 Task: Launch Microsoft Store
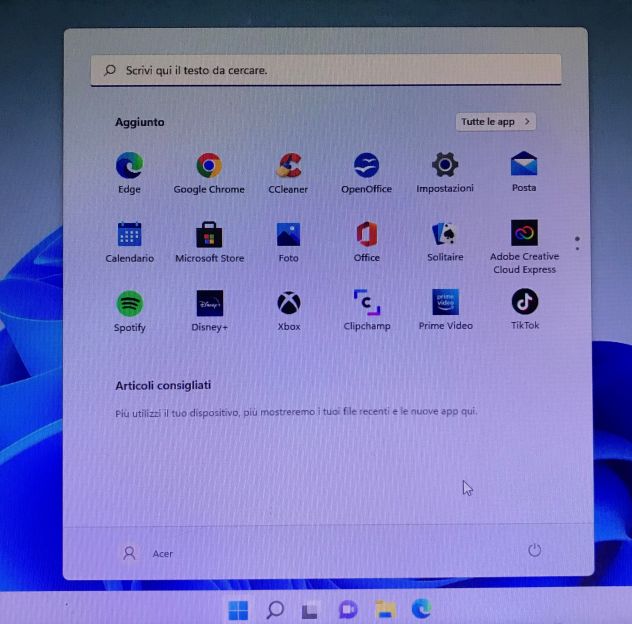pyautogui.click(x=209, y=242)
